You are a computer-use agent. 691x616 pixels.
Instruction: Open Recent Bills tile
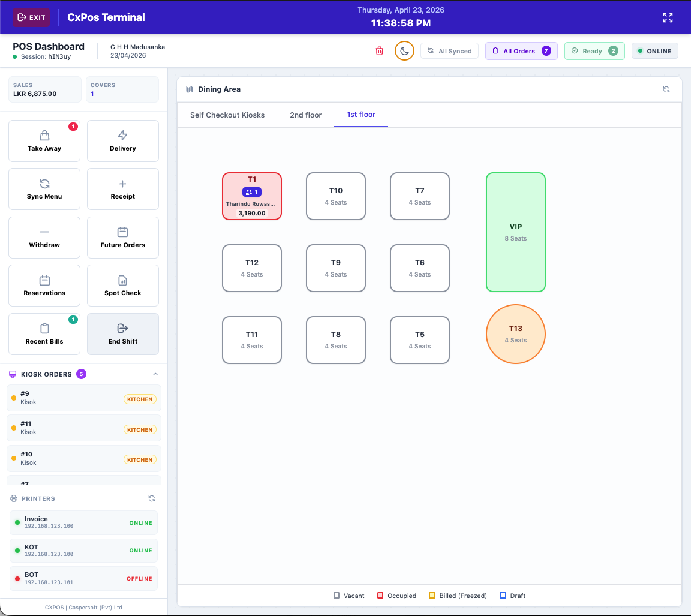[44, 334]
